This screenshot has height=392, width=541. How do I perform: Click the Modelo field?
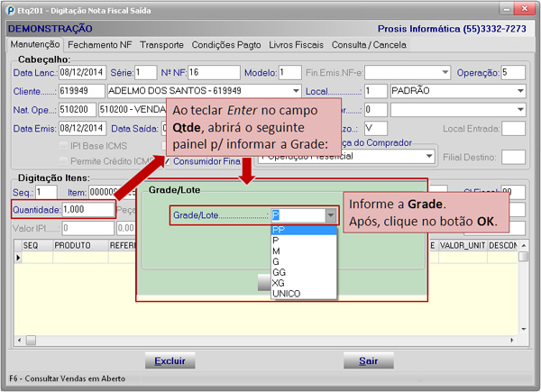click(289, 72)
